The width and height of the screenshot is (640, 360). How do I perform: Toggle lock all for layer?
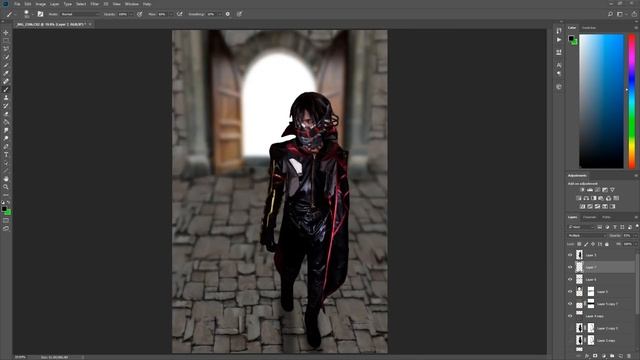click(x=607, y=244)
